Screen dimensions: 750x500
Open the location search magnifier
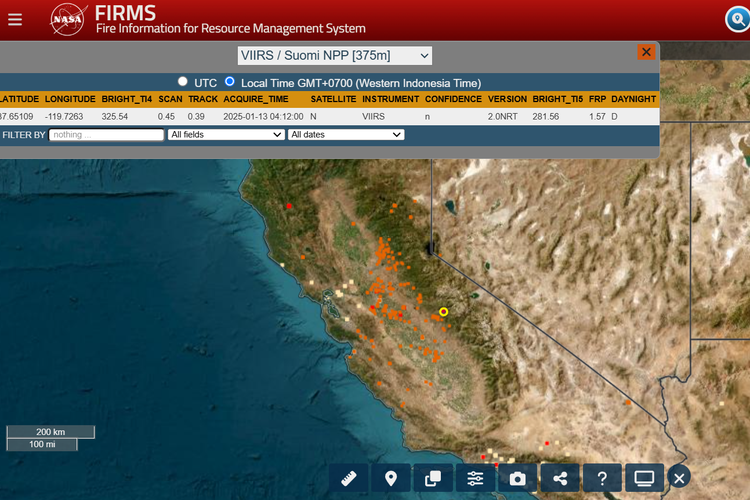click(x=737, y=19)
